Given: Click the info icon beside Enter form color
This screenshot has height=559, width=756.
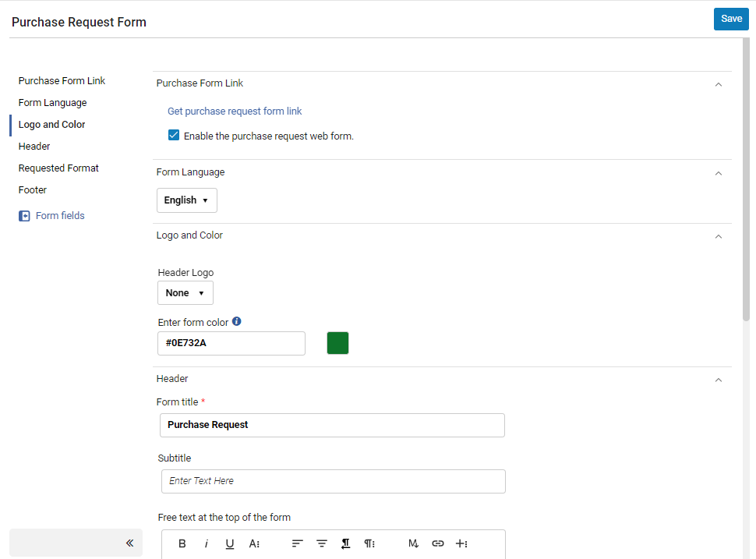Looking at the screenshot, I should click(237, 321).
